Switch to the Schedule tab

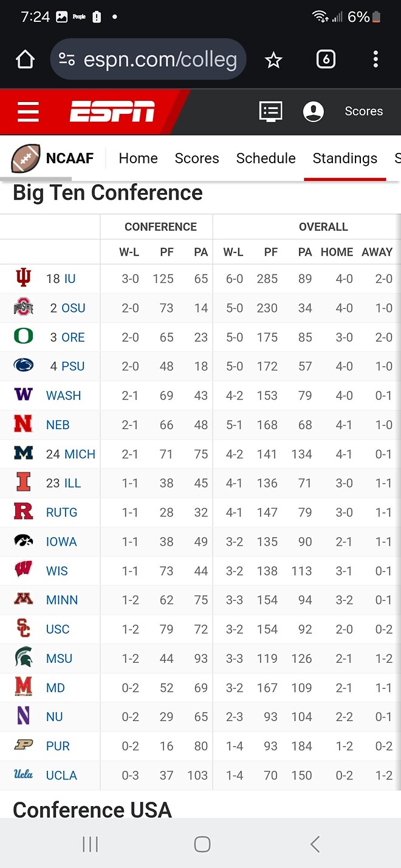click(x=266, y=158)
